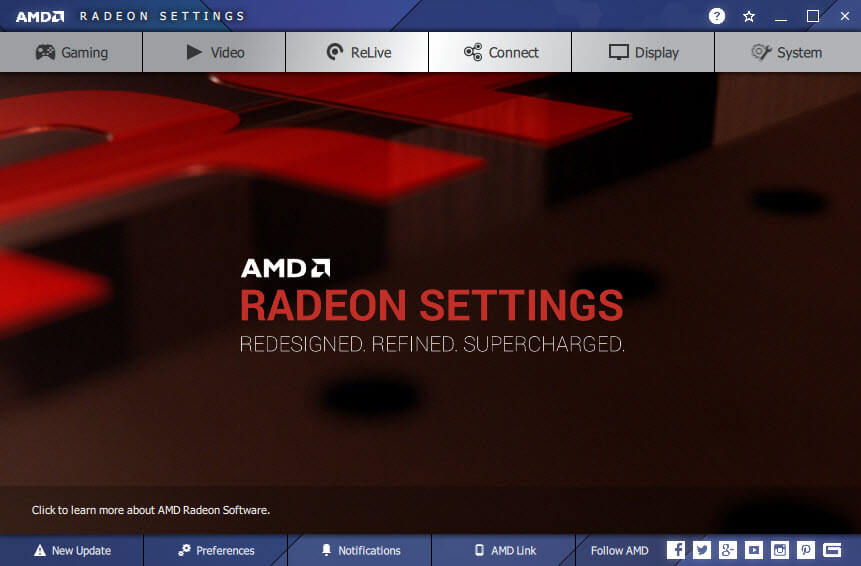861x566 pixels.
Task: Go to the Display tab
Action: coord(643,52)
